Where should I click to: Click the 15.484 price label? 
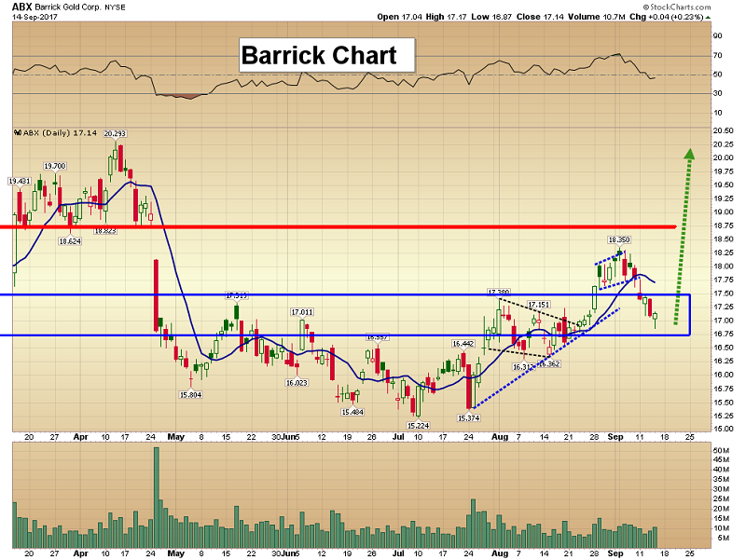tap(352, 412)
